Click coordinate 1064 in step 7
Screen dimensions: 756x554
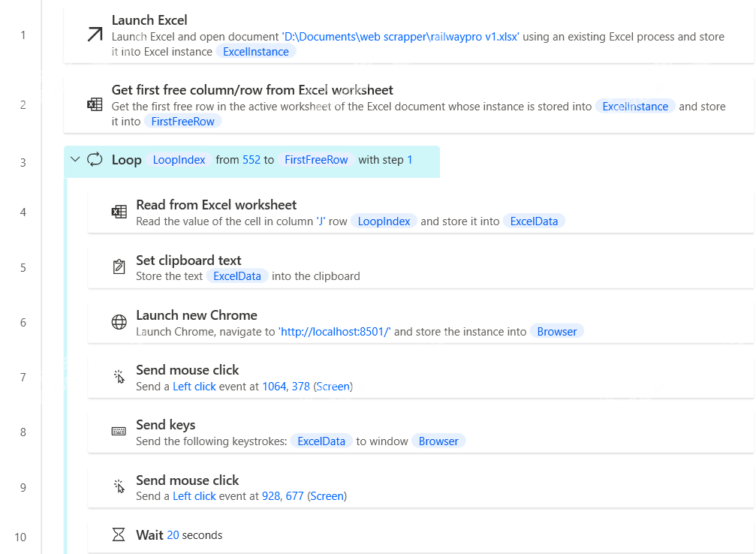(x=274, y=387)
